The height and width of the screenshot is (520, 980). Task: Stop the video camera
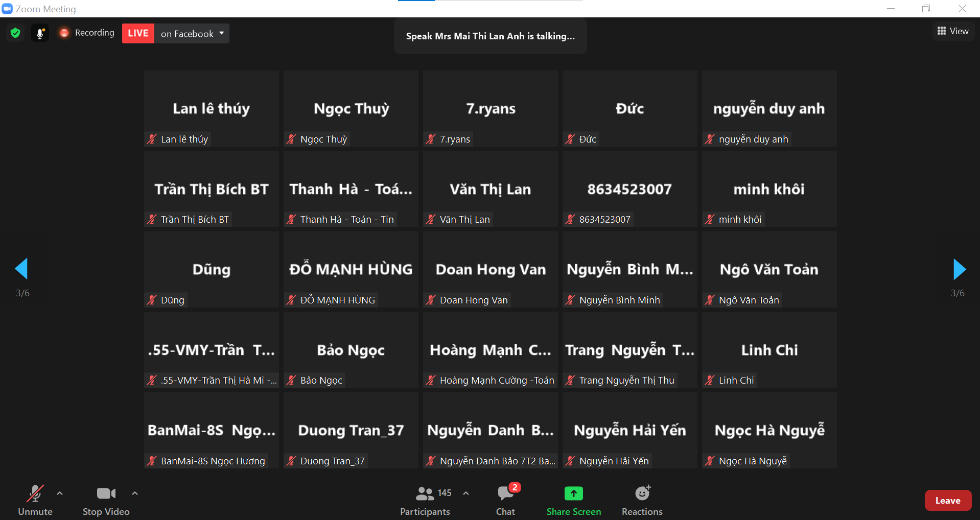106,500
